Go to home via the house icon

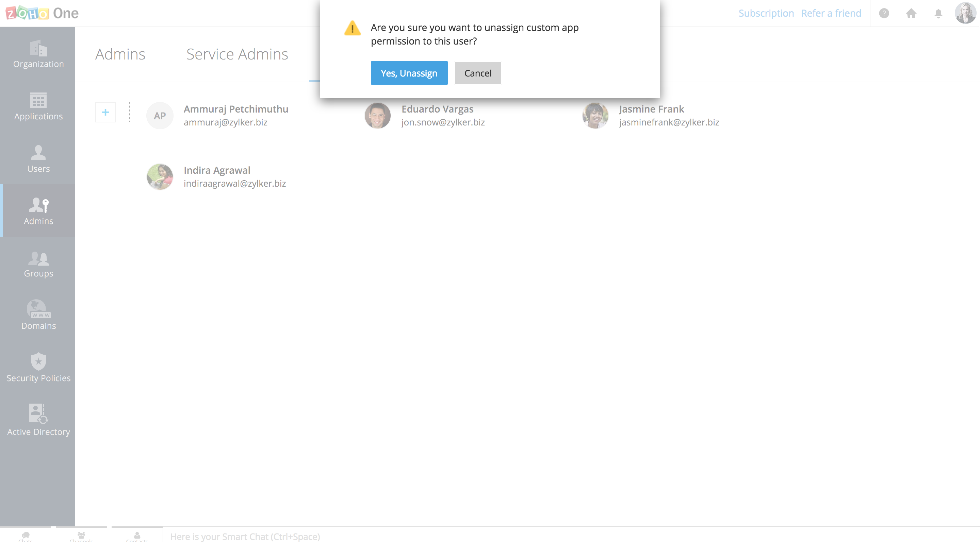(x=911, y=13)
